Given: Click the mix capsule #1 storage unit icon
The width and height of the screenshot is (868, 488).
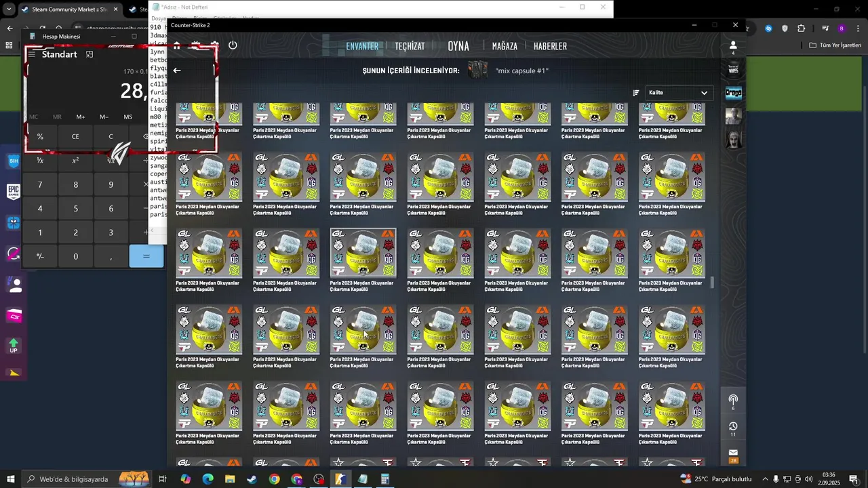Looking at the screenshot, I should 478,70.
